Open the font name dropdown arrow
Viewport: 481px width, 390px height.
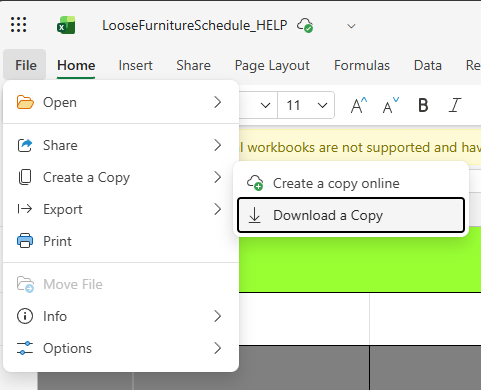(265, 106)
